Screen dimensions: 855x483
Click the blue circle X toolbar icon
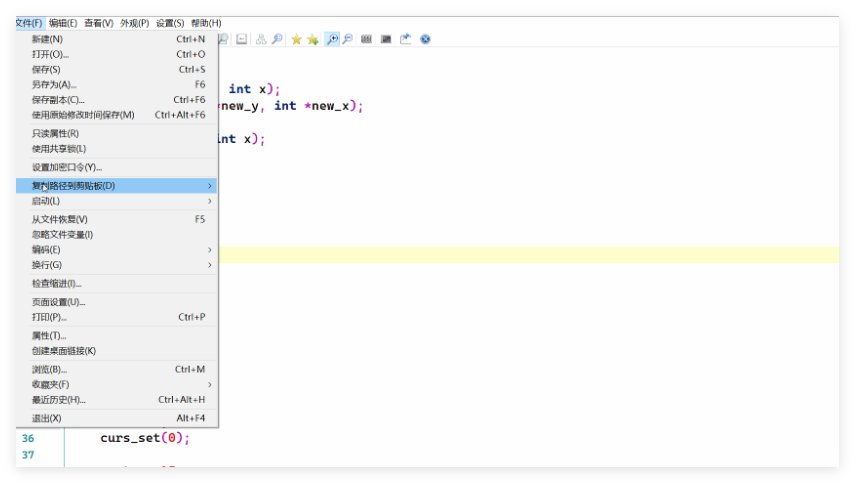tap(425, 39)
